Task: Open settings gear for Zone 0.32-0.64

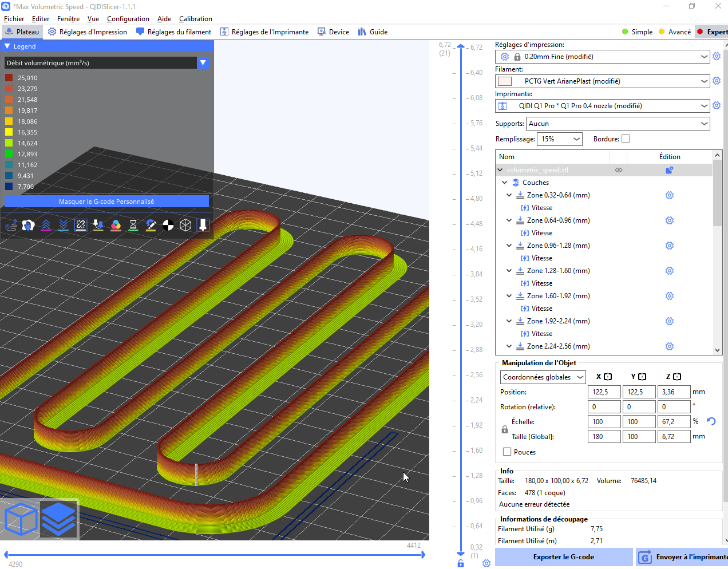Action: pos(669,195)
